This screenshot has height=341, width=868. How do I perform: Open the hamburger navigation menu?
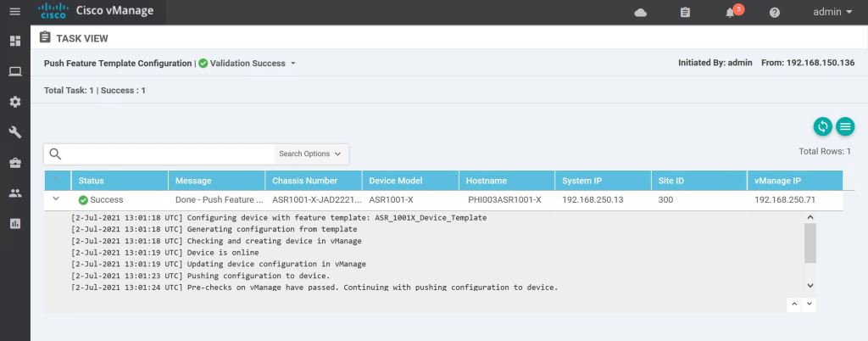(x=14, y=12)
